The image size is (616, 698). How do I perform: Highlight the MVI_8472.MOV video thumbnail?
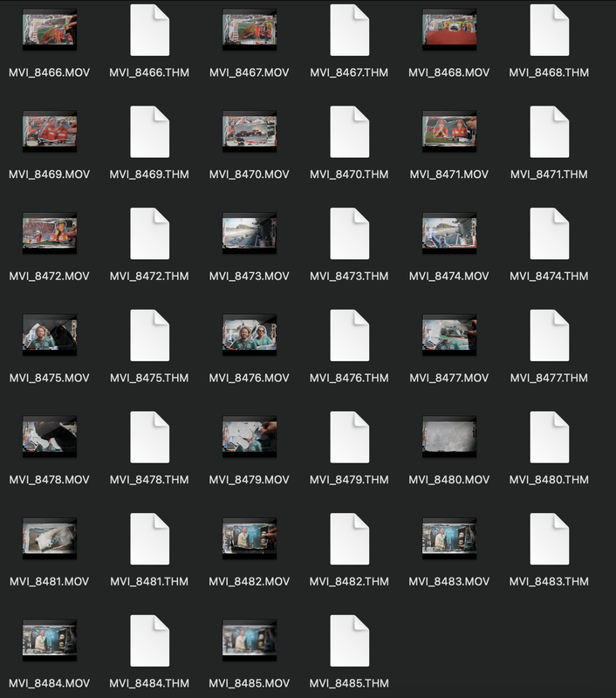point(50,233)
